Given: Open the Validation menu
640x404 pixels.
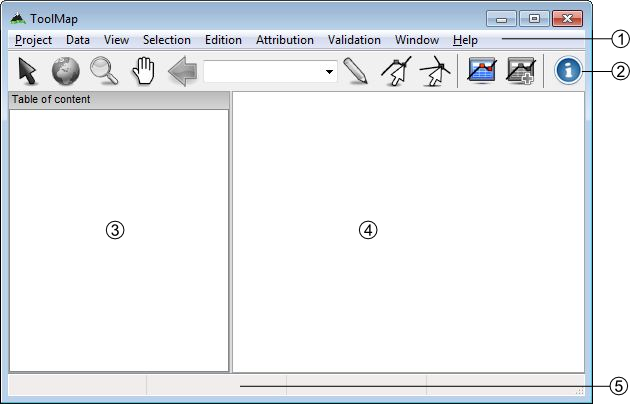Looking at the screenshot, I should point(354,40).
